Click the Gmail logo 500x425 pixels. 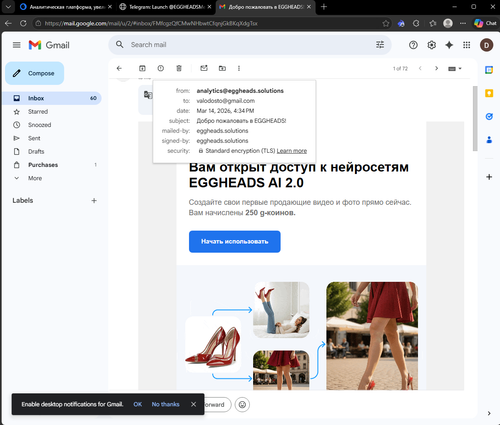pyautogui.click(x=49, y=45)
